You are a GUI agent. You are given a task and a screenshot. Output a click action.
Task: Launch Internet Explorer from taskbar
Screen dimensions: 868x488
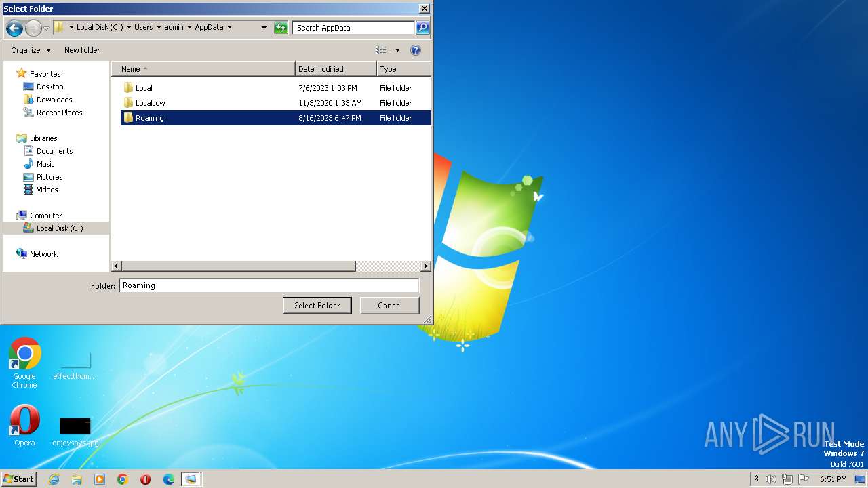54,479
